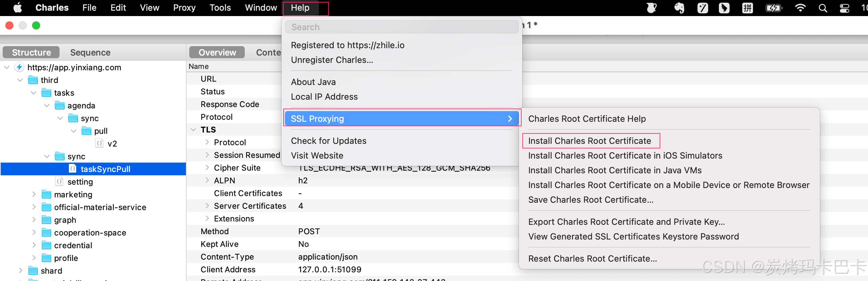
Task: Open Spotlight search in menu bar
Action: [823, 8]
